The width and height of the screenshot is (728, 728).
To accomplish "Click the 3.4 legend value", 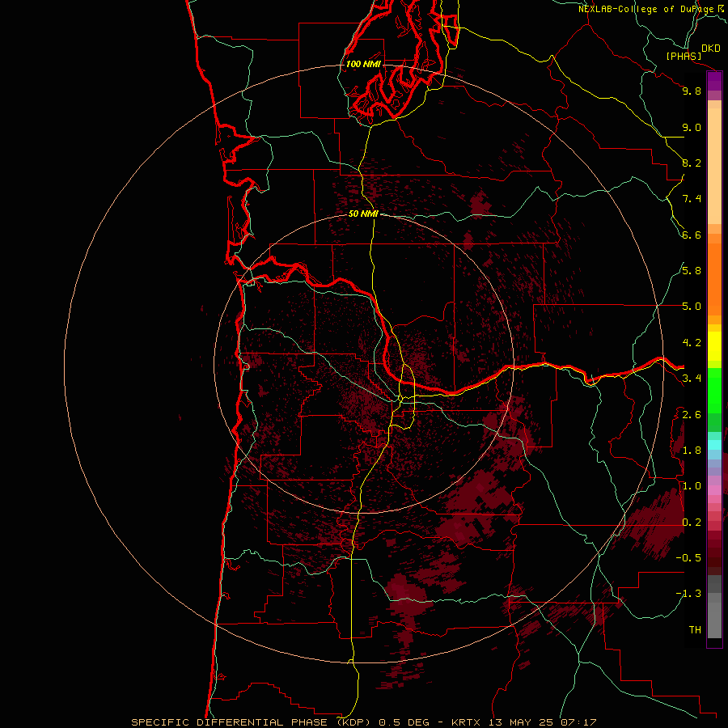I will coord(692,379).
